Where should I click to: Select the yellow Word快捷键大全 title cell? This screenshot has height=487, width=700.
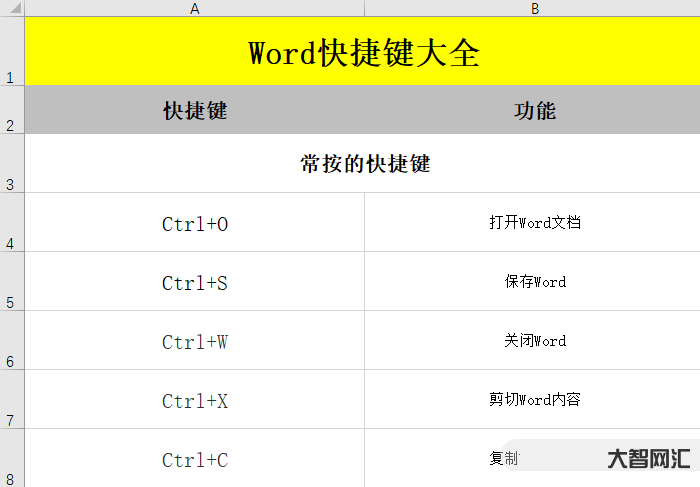[363, 52]
